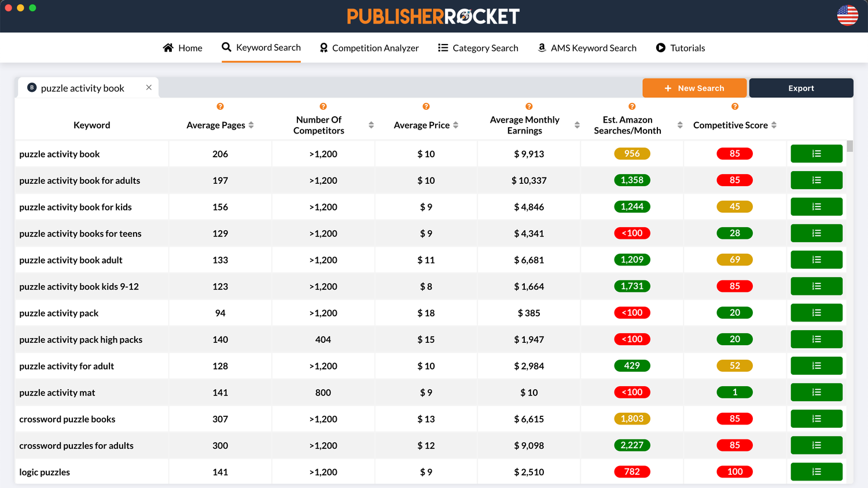868x488 pixels.
Task: Select keyword 'logic puzzles'
Action: tap(45, 472)
